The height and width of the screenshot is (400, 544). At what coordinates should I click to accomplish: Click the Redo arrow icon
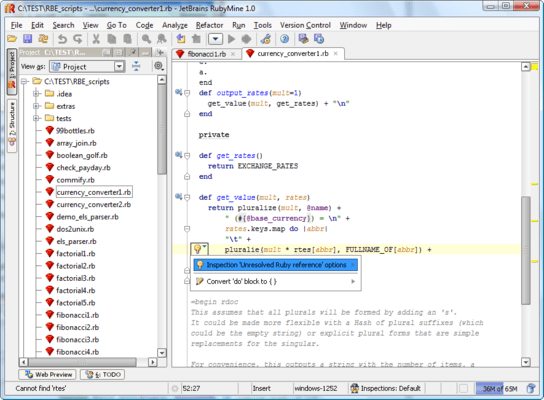(77, 39)
